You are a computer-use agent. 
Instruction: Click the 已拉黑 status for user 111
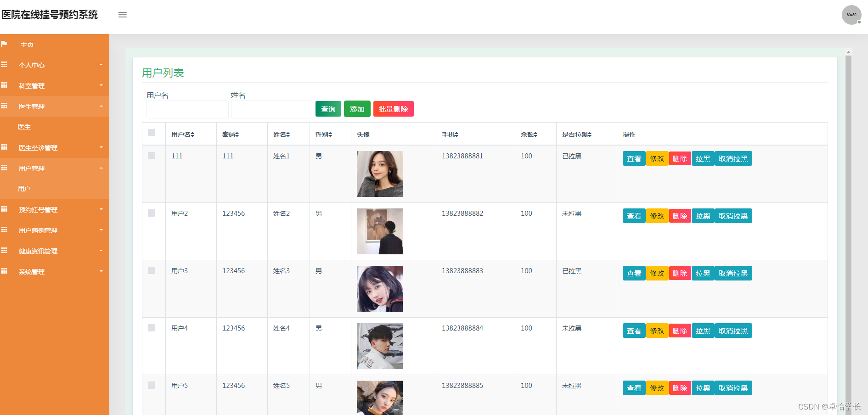572,156
